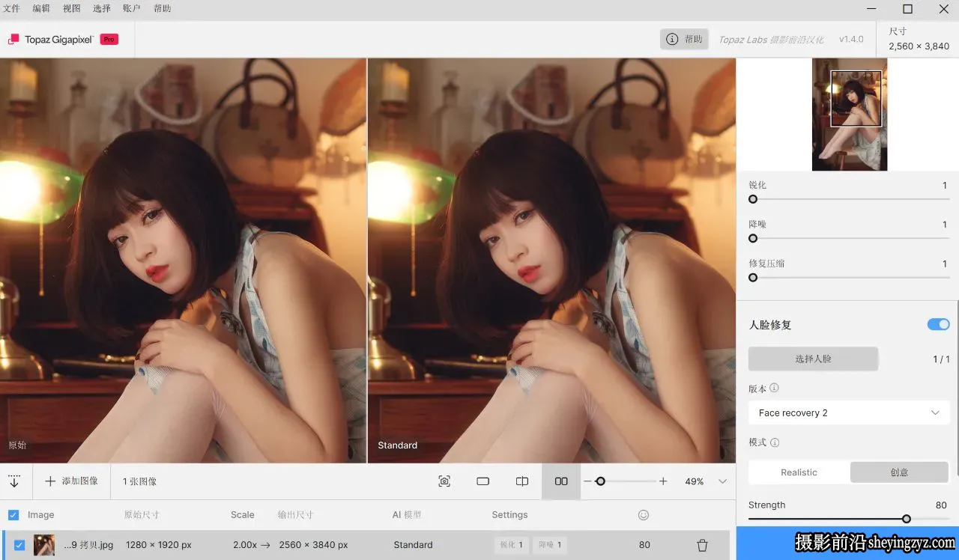Switch to split view layout
Image resolution: width=959 pixels, height=560 pixels.
[x=522, y=481]
